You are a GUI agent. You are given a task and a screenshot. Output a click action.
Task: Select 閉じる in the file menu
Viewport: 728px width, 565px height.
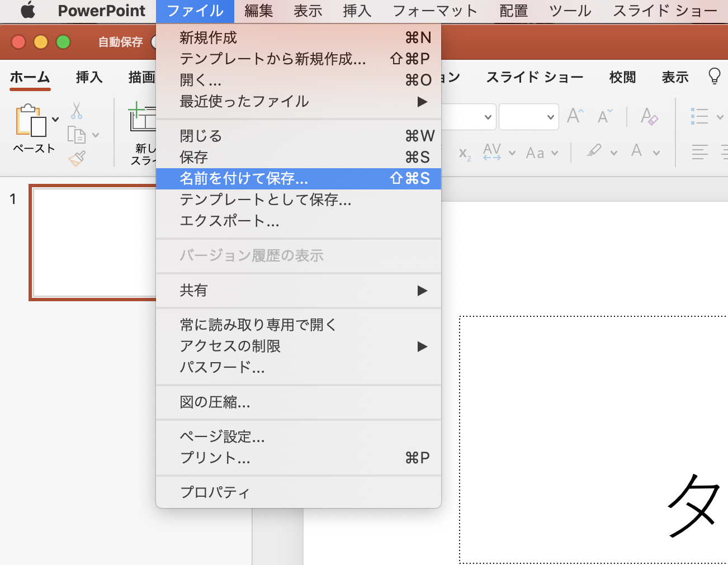(299, 136)
